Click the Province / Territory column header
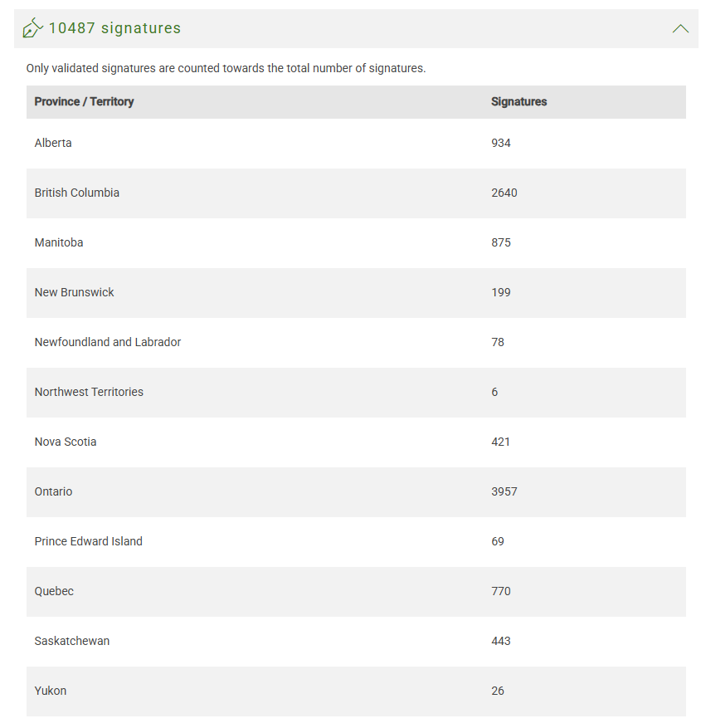The image size is (706, 728). click(84, 101)
